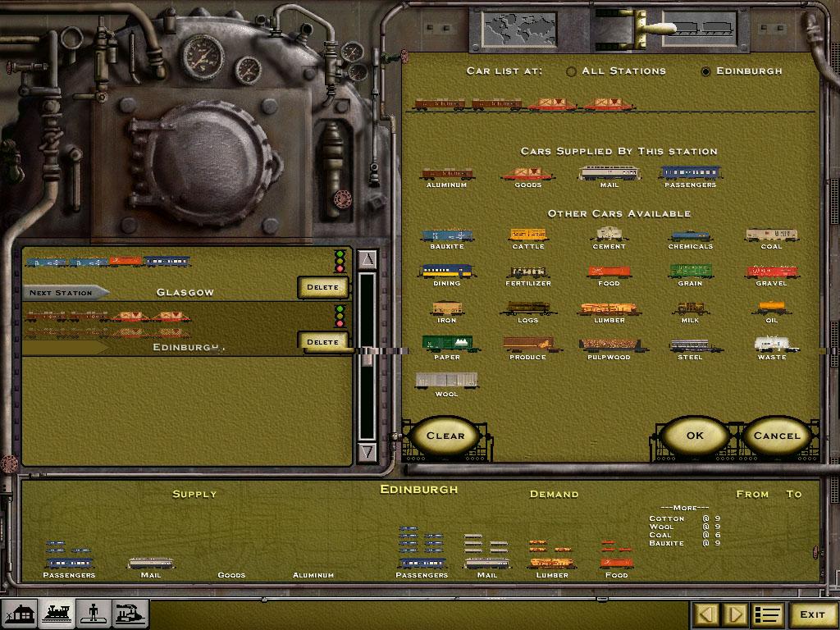This screenshot has width=840, height=630.
Task: Select the All Stations radio button
Action: (x=571, y=71)
